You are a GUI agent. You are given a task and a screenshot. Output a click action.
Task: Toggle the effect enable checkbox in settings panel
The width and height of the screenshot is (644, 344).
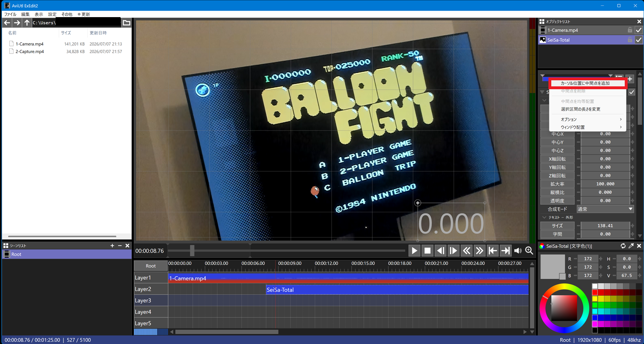click(x=632, y=92)
